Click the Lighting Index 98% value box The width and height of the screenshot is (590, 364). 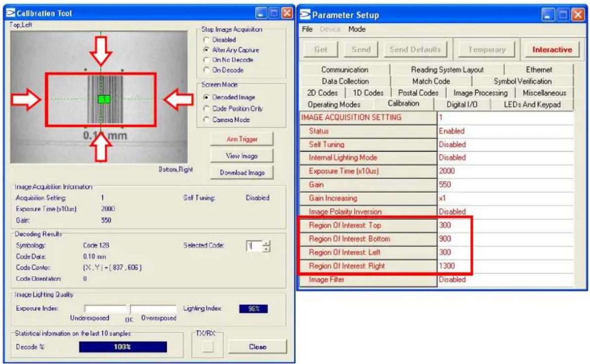coord(253,309)
